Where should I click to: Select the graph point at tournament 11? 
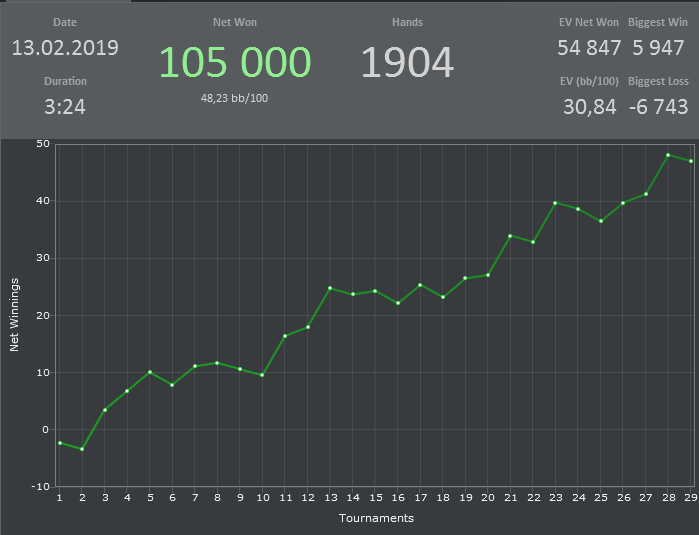[x=285, y=336]
